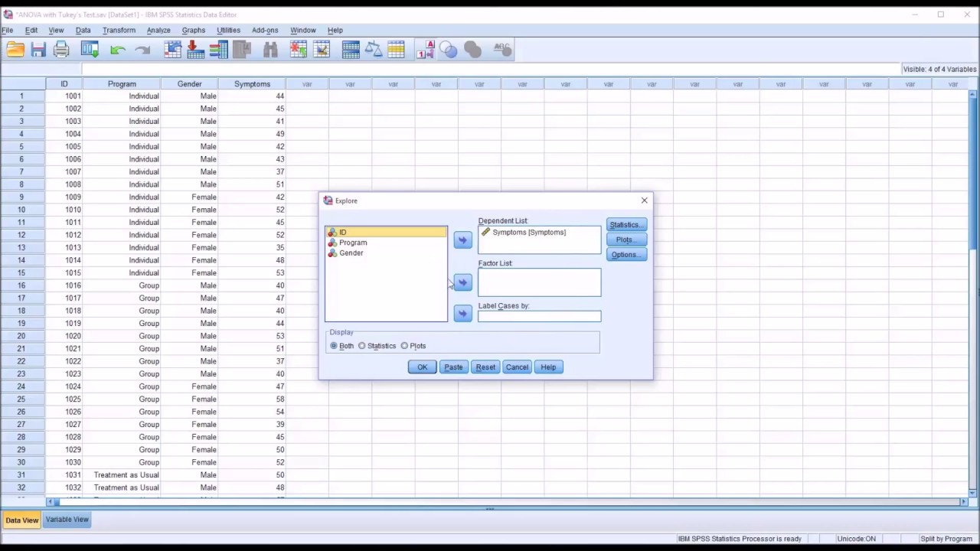The height and width of the screenshot is (551, 980).
Task: Open the Transform menu
Action: click(119, 30)
